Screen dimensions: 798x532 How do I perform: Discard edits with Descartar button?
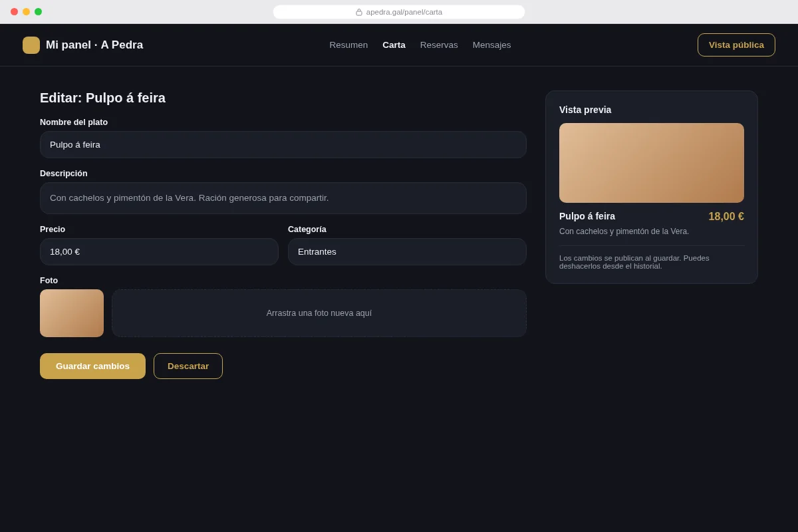click(x=188, y=366)
